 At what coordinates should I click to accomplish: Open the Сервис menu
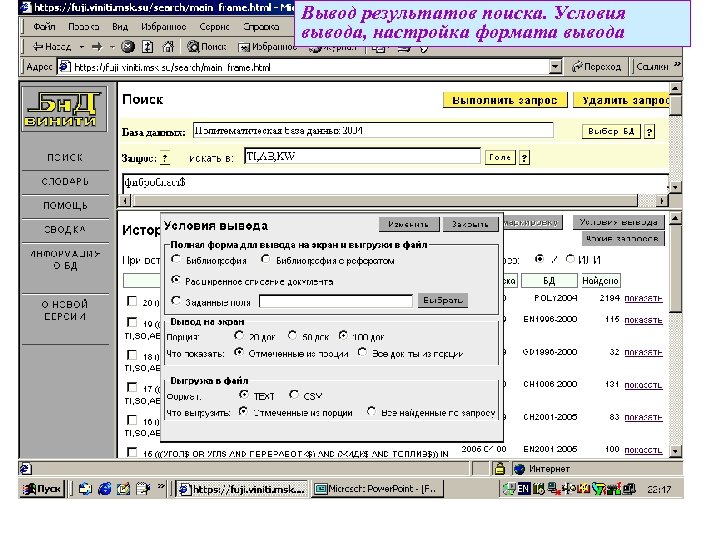pyautogui.click(x=214, y=27)
